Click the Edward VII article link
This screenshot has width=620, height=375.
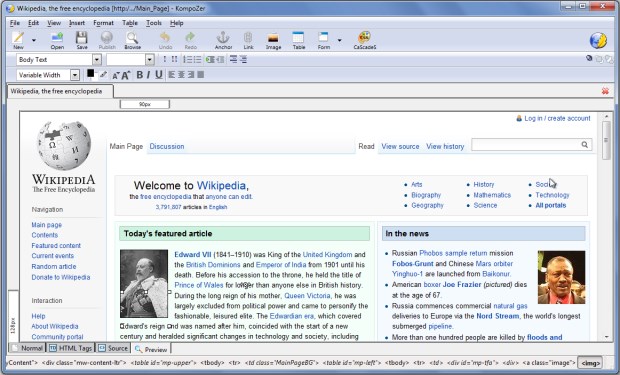coord(193,254)
